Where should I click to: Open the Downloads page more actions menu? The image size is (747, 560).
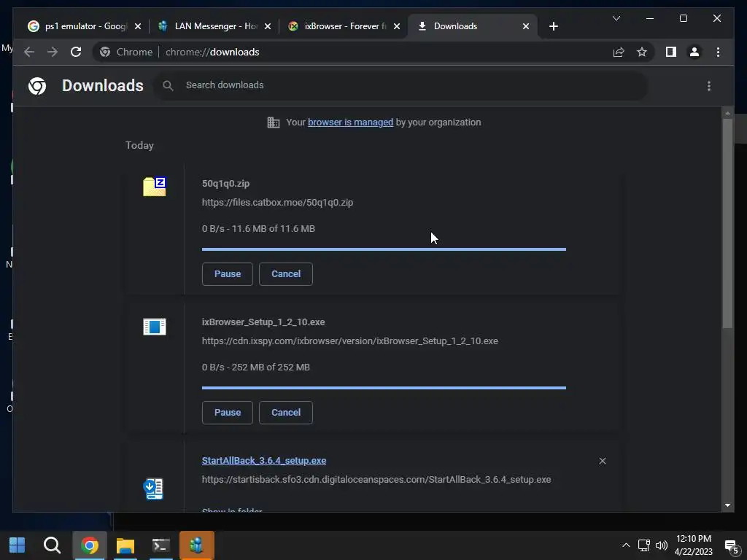point(709,86)
